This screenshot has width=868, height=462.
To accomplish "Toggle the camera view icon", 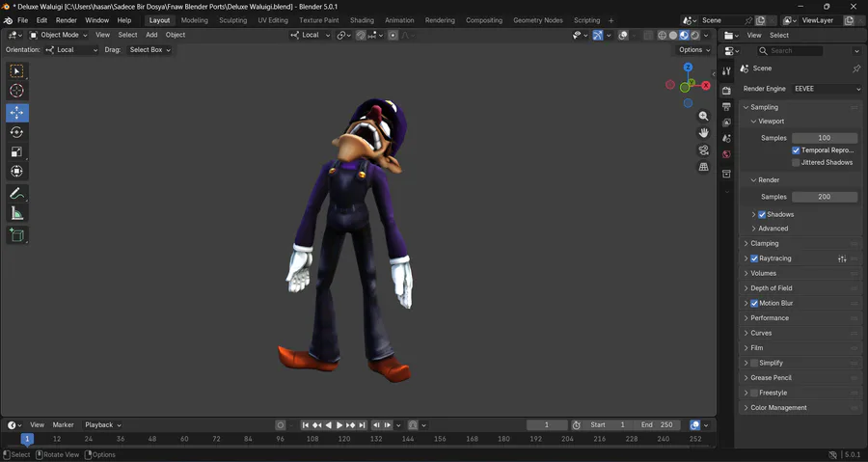I will [x=704, y=149].
